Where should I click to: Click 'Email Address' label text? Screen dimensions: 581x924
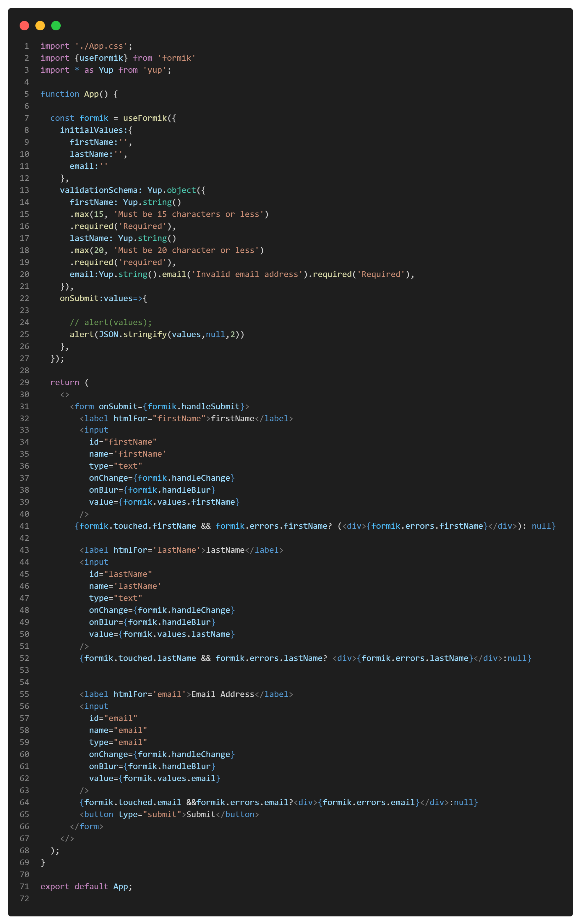223,694
